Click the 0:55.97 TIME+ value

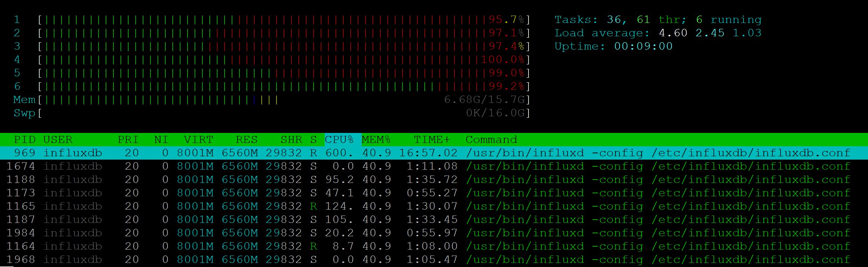point(432,233)
